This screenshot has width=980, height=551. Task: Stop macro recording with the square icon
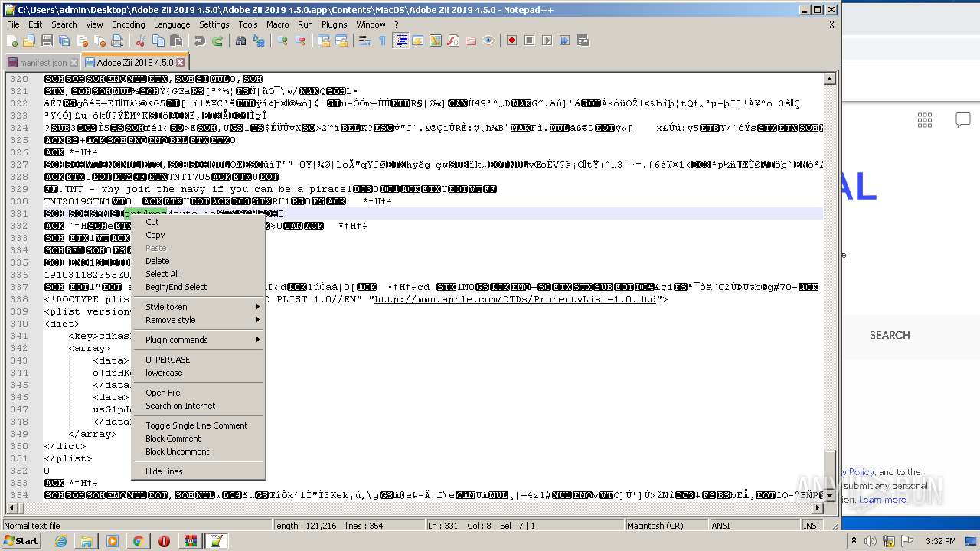529,41
